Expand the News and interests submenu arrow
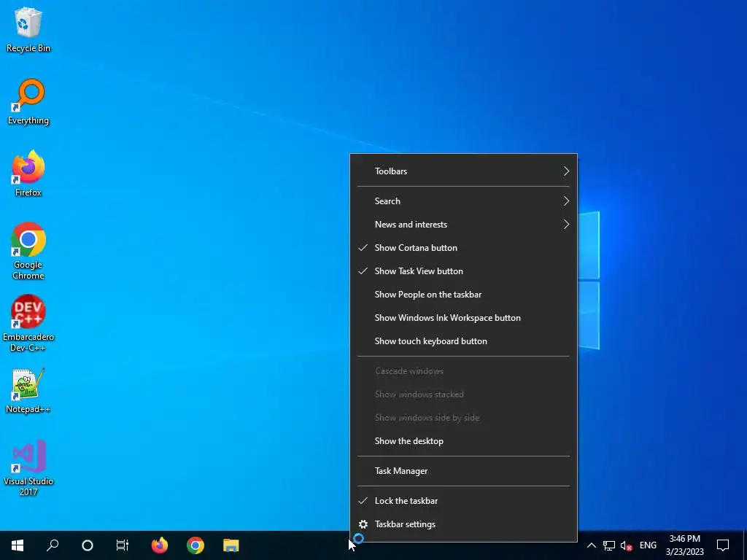 (x=566, y=225)
